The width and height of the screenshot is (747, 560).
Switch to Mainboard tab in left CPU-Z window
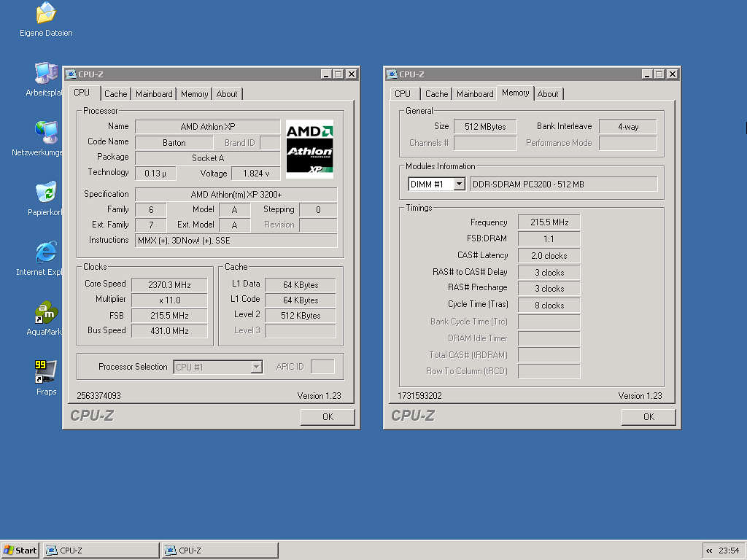point(154,94)
